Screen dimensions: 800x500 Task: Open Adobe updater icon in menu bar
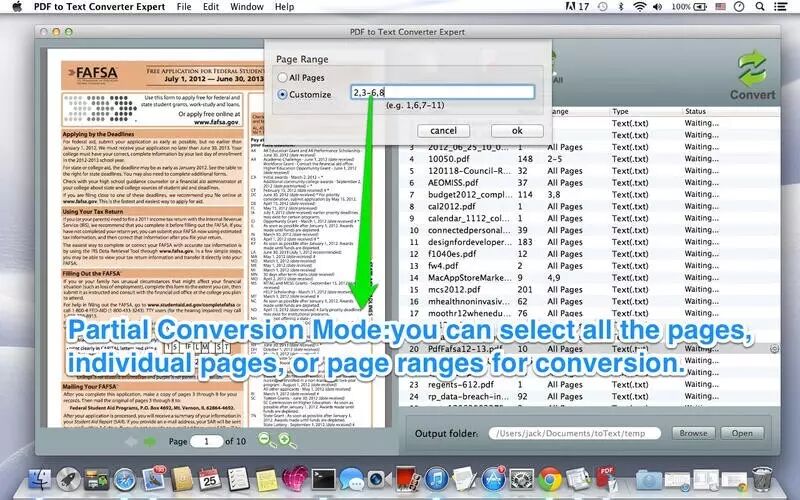[577, 7]
